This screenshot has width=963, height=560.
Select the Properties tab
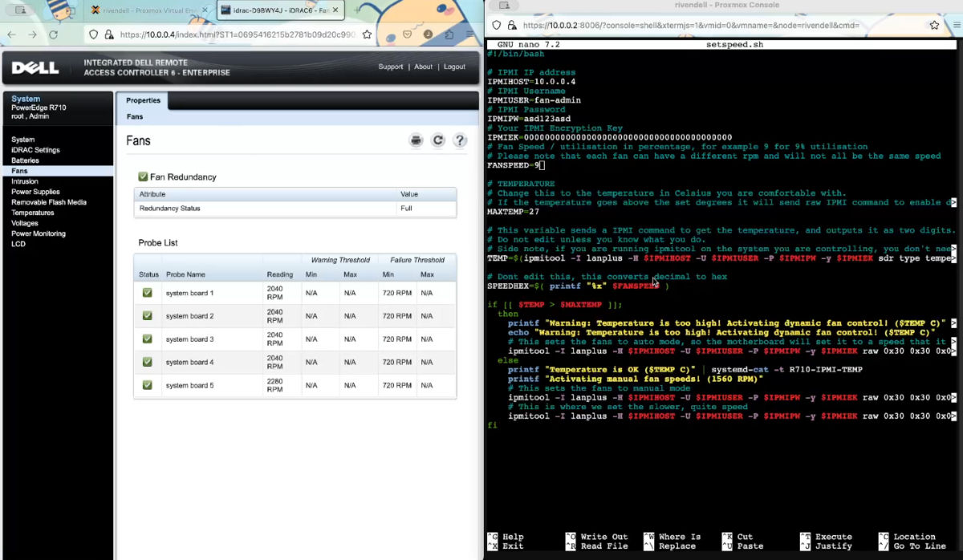pyautogui.click(x=143, y=100)
